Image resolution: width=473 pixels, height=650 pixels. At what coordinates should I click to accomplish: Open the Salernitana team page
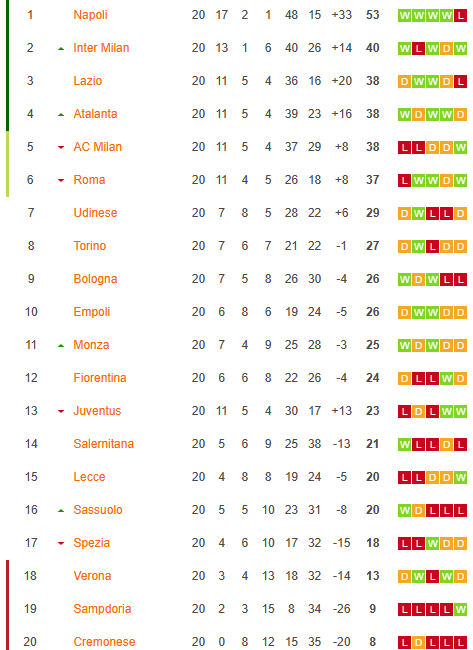104,444
